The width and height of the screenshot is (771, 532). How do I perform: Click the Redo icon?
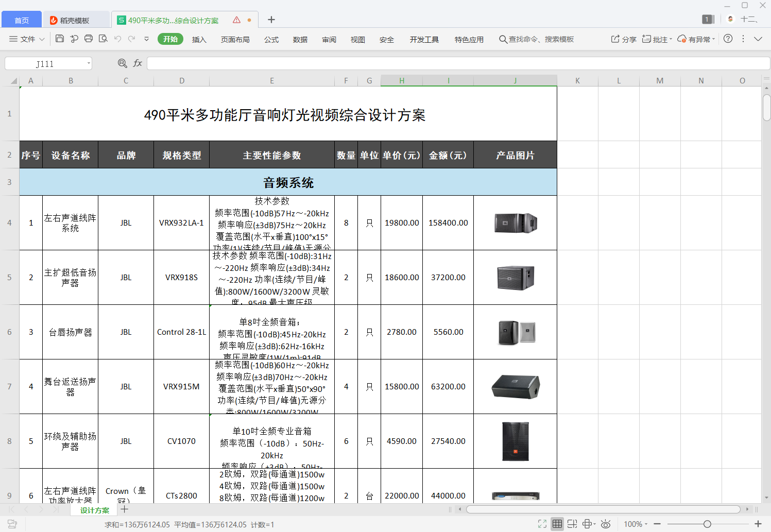click(x=132, y=39)
